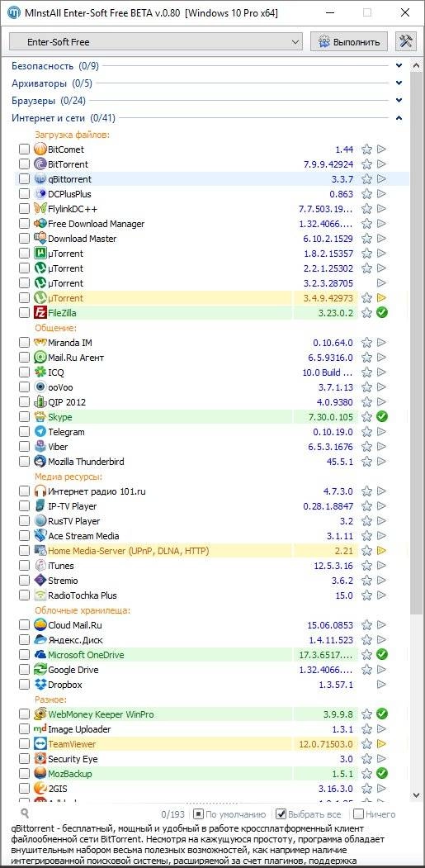The width and height of the screenshot is (425, 868).
Task: Click the 2GIS play arrow
Action: click(x=381, y=789)
